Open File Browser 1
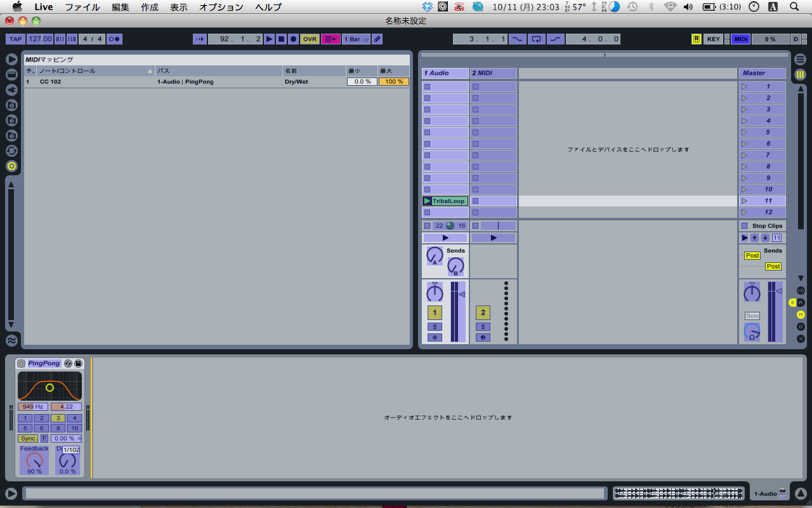The image size is (812, 508). 11,105
